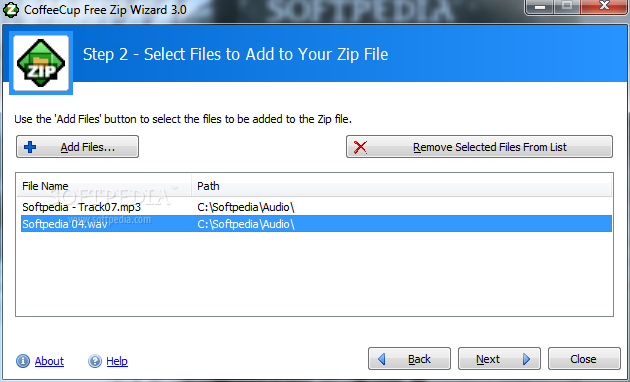Go to next wizard step
The image size is (630, 382).
[x=499, y=359]
